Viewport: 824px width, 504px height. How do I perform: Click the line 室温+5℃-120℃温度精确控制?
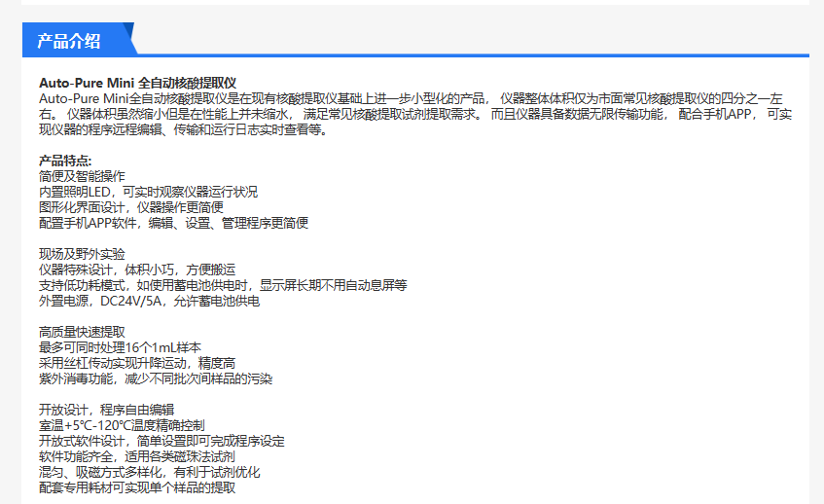coord(122,425)
